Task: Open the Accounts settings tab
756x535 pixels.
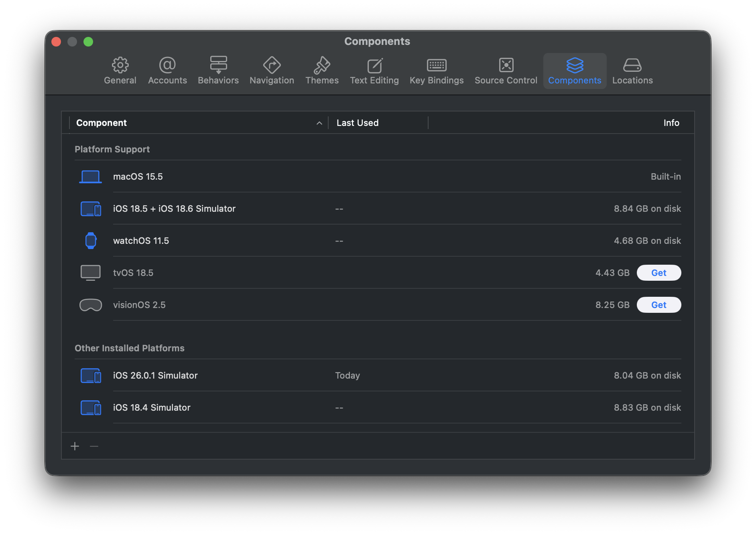Action: coord(167,71)
